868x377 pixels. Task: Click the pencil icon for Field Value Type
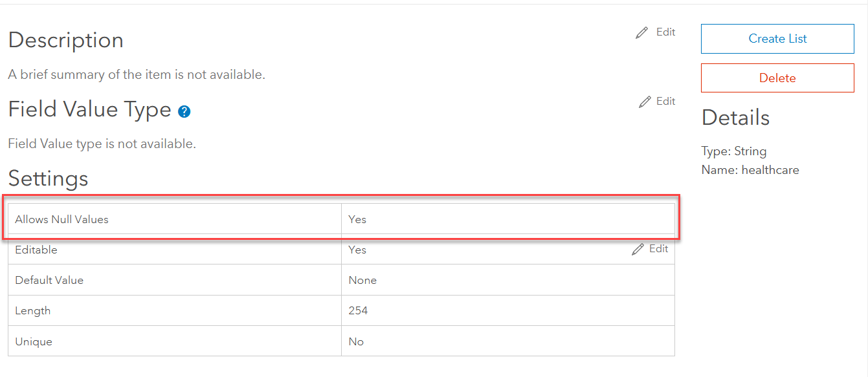[645, 102]
